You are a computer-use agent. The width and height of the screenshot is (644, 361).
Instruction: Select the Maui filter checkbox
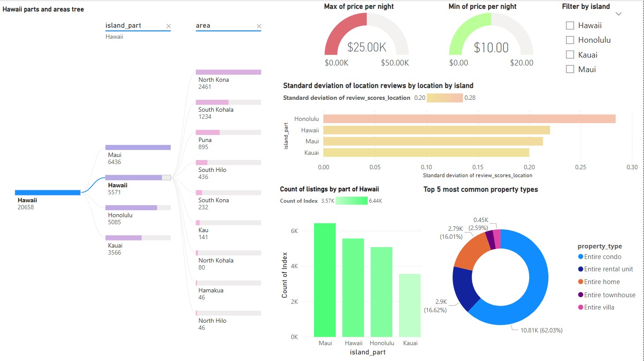570,69
